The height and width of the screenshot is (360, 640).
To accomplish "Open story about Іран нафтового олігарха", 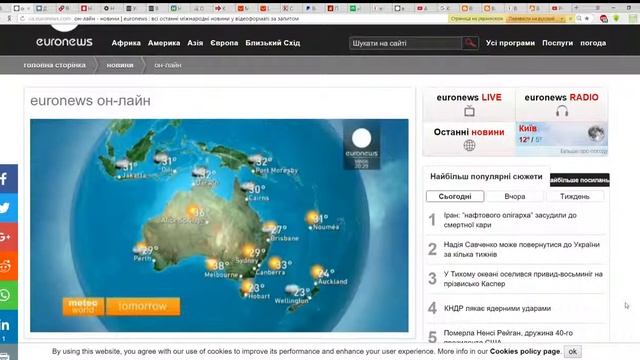I will pos(510,220).
